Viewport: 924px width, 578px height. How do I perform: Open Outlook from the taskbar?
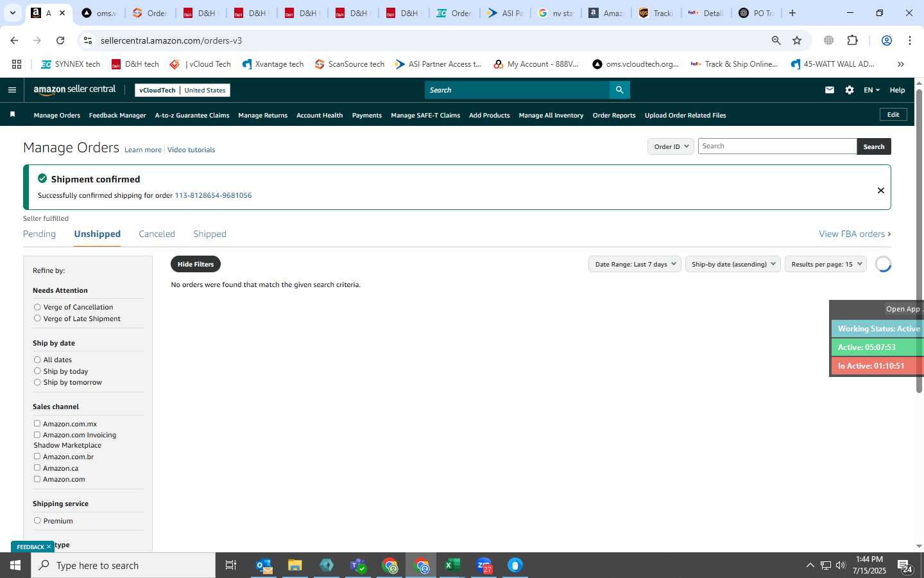[x=264, y=565]
